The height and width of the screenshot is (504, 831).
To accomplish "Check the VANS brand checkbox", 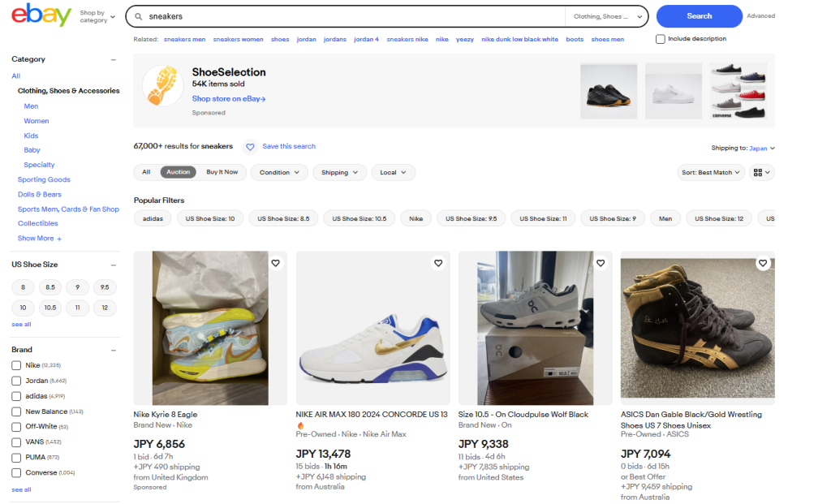I will pos(16,442).
